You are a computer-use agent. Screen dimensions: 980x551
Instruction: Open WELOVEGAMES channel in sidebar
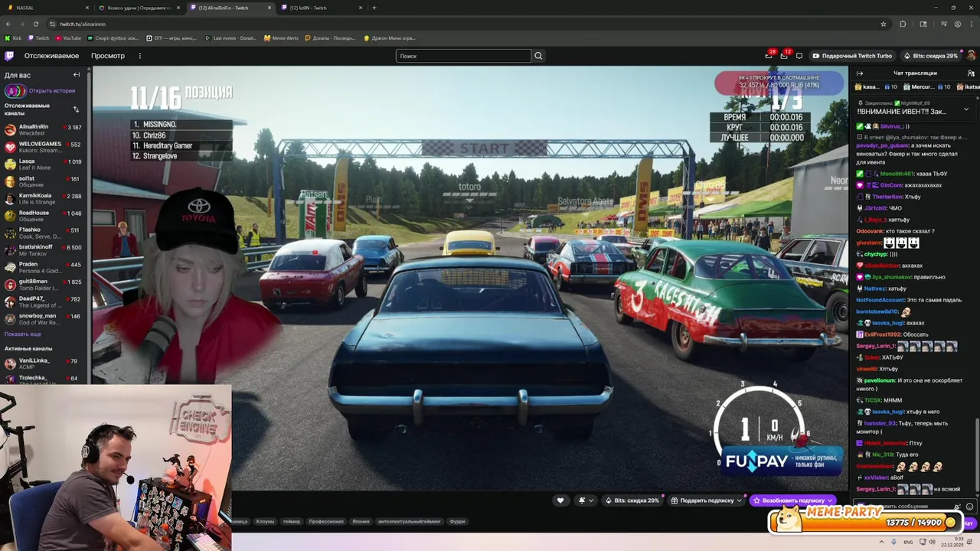(x=44, y=148)
